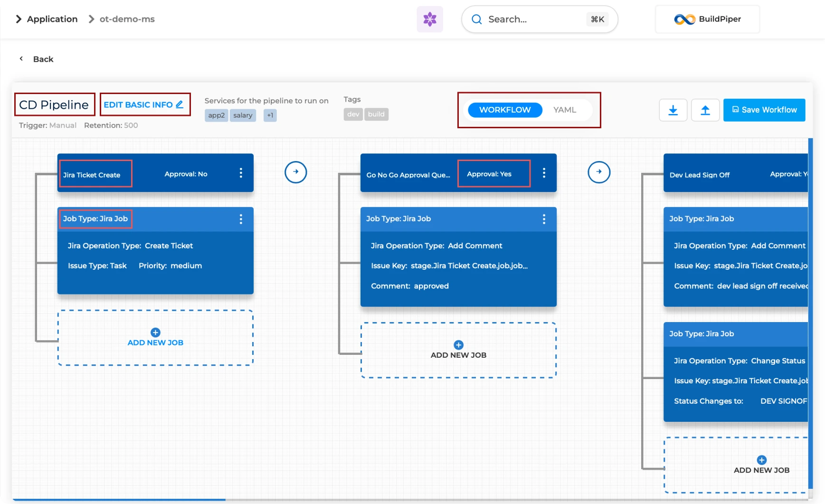
Task: Click the Back chevron arrow icon
Action: (21, 58)
